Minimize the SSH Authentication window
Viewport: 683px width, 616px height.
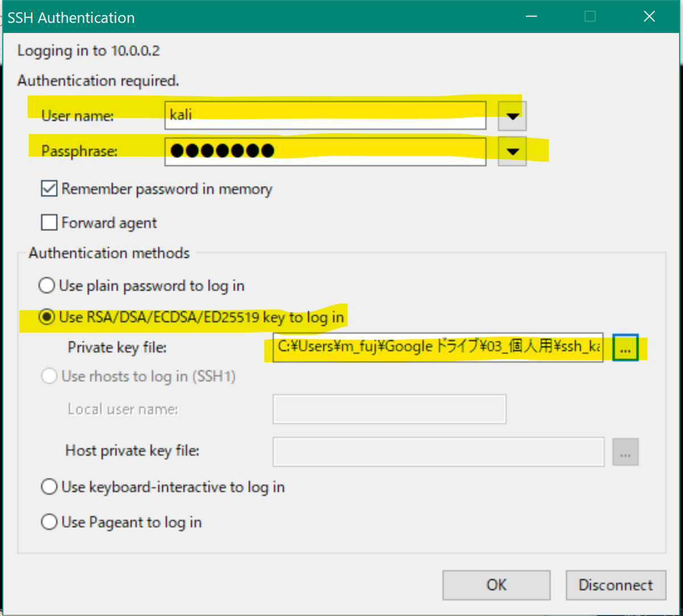click(x=531, y=16)
